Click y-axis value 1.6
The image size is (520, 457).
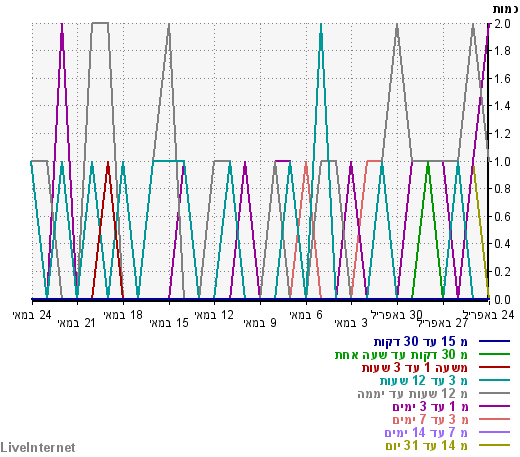[x=502, y=79]
